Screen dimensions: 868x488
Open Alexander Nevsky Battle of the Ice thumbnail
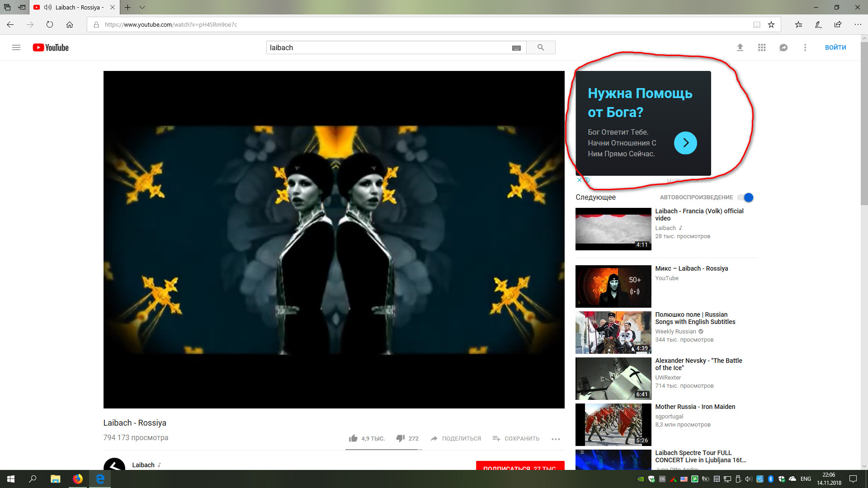click(x=613, y=379)
